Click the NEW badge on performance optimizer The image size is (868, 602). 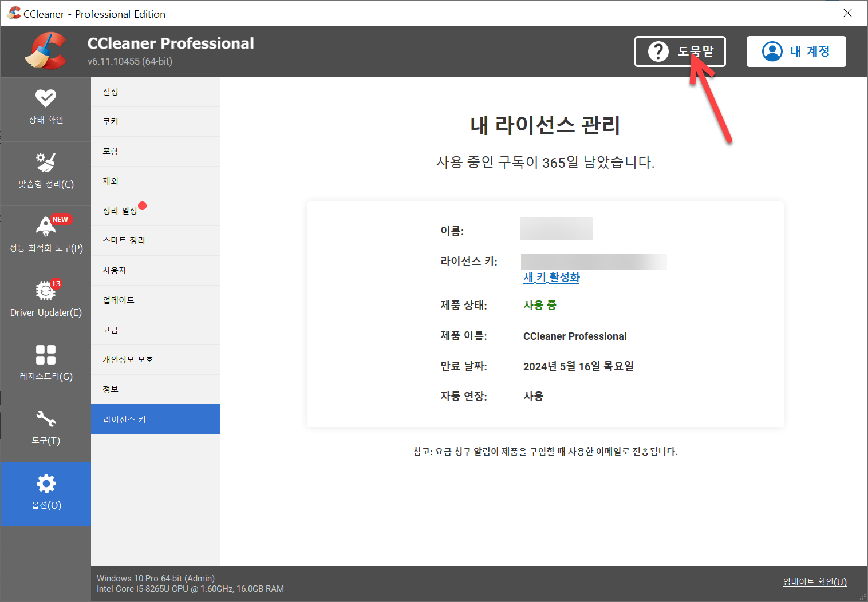(x=60, y=220)
